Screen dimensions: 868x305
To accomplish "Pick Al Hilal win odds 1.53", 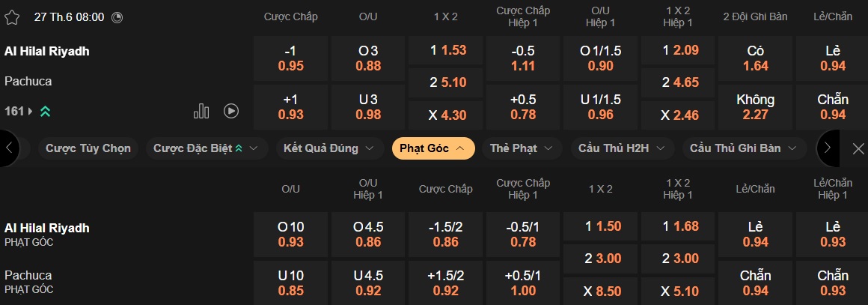I will (x=447, y=51).
